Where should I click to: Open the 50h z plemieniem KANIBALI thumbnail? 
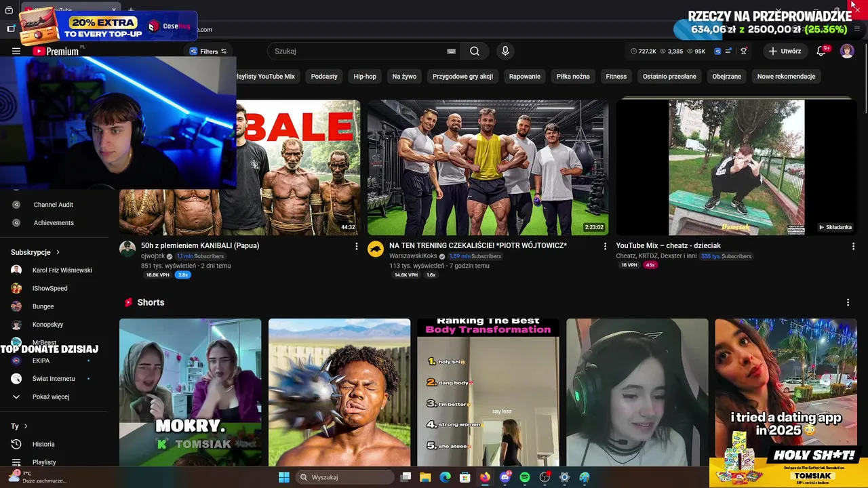pyautogui.click(x=298, y=167)
